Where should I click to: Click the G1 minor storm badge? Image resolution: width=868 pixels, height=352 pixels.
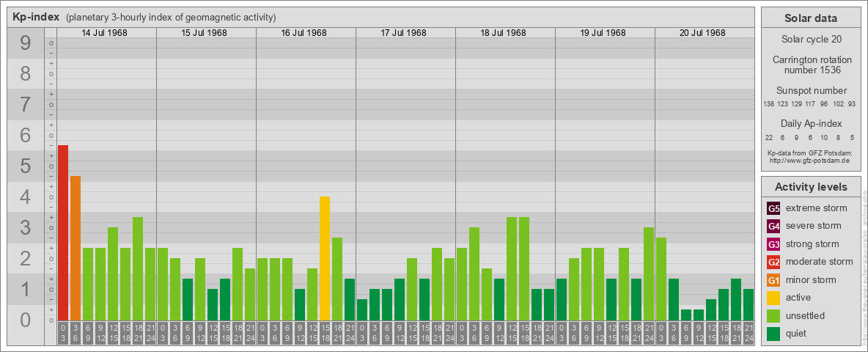(773, 280)
